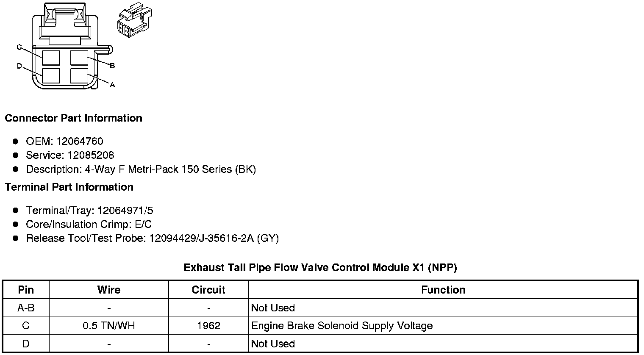Image resolution: width=644 pixels, height=355 pixels.
Task: Click cavity D in the connector diagram
Action: pyautogui.click(x=51, y=75)
